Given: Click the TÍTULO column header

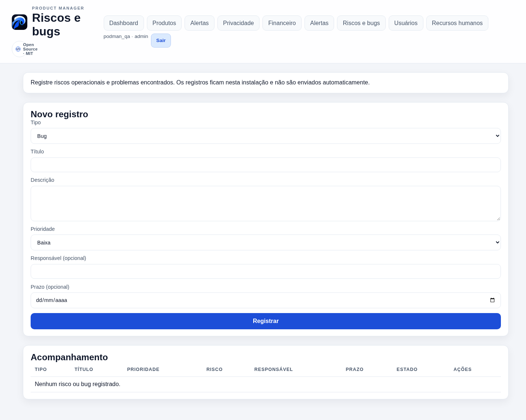Looking at the screenshot, I should coord(84,369).
